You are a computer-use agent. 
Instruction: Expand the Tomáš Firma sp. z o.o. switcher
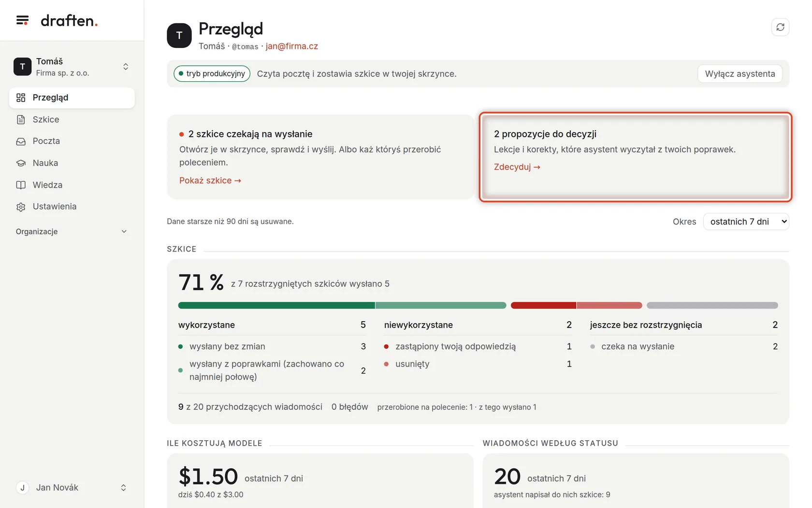pyautogui.click(x=72, y=67)
